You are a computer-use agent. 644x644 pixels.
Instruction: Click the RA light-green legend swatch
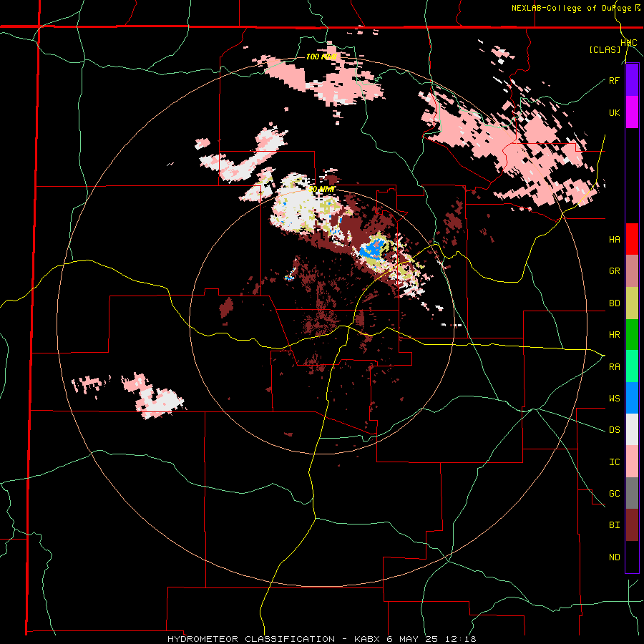(x=632, y=366)
